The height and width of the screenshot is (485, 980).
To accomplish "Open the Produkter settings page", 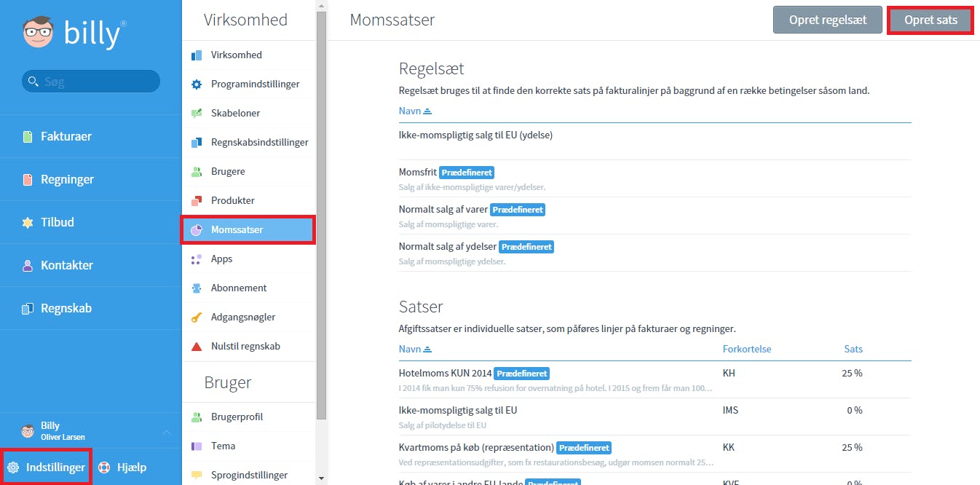I will coord(248,200).
